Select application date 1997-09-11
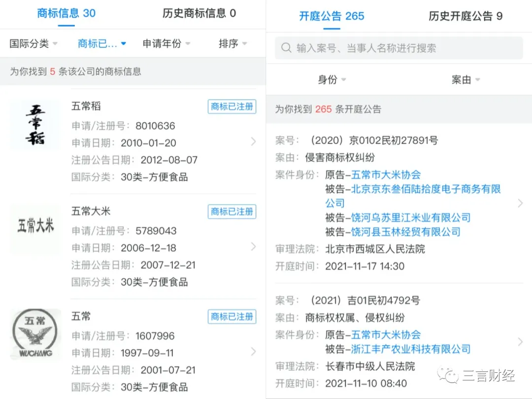The image size is (532, 399). pos(147,353)
